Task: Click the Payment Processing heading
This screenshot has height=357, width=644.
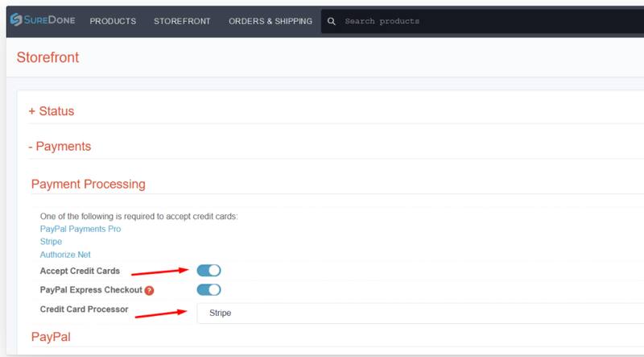Action: [88, 184]
